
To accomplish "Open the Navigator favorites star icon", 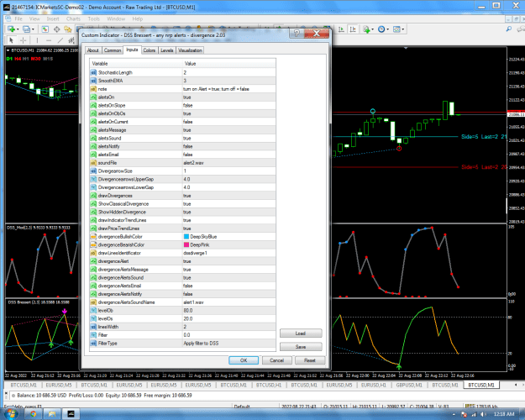I will coord(68,29).
